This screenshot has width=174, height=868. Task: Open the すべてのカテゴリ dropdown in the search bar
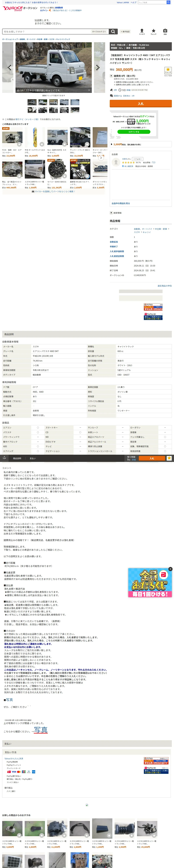(x=99, y=31)
